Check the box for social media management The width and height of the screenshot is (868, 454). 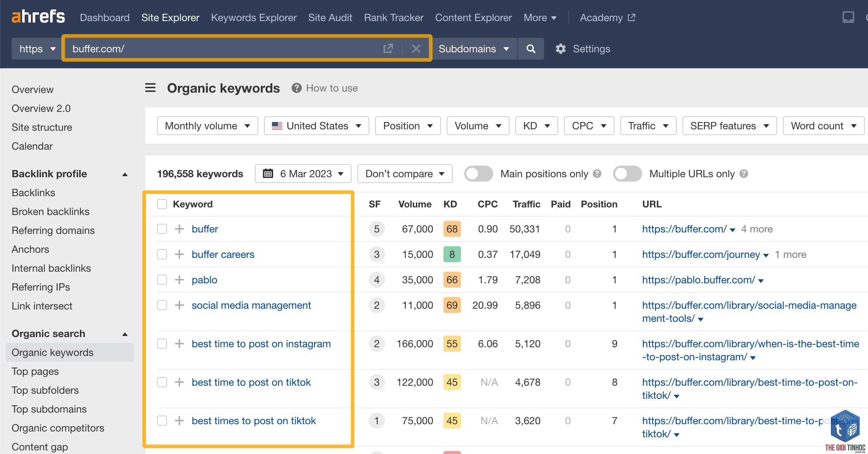162,305
